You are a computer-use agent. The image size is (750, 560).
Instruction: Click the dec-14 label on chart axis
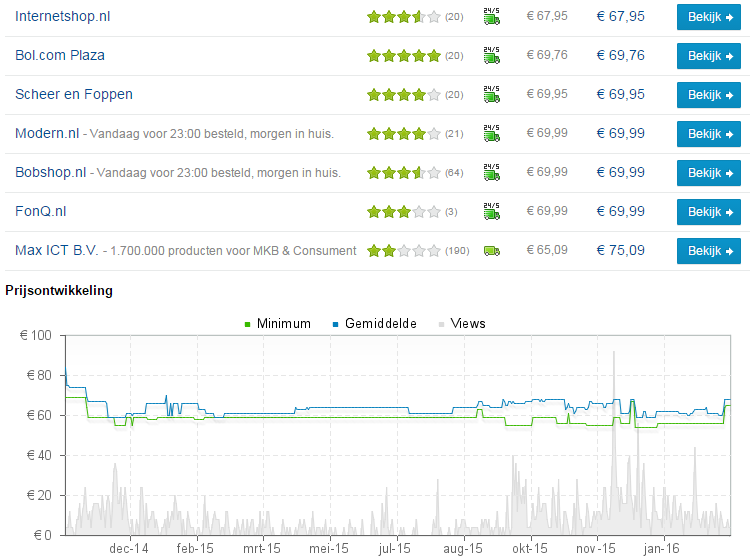coord(129,549)
